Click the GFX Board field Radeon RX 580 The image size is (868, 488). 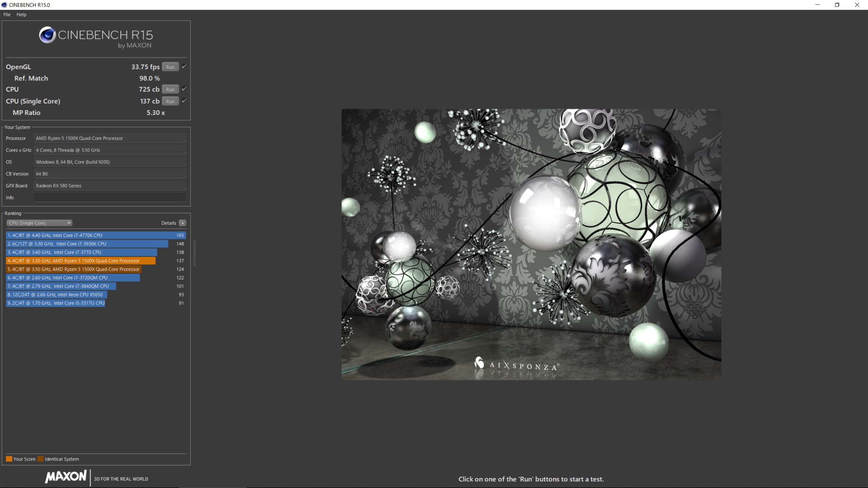click(110, 186)
